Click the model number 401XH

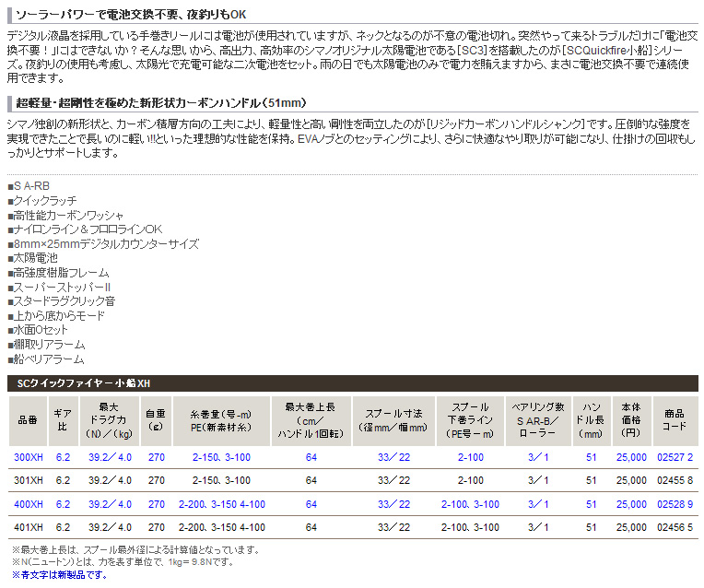(29, 527)
